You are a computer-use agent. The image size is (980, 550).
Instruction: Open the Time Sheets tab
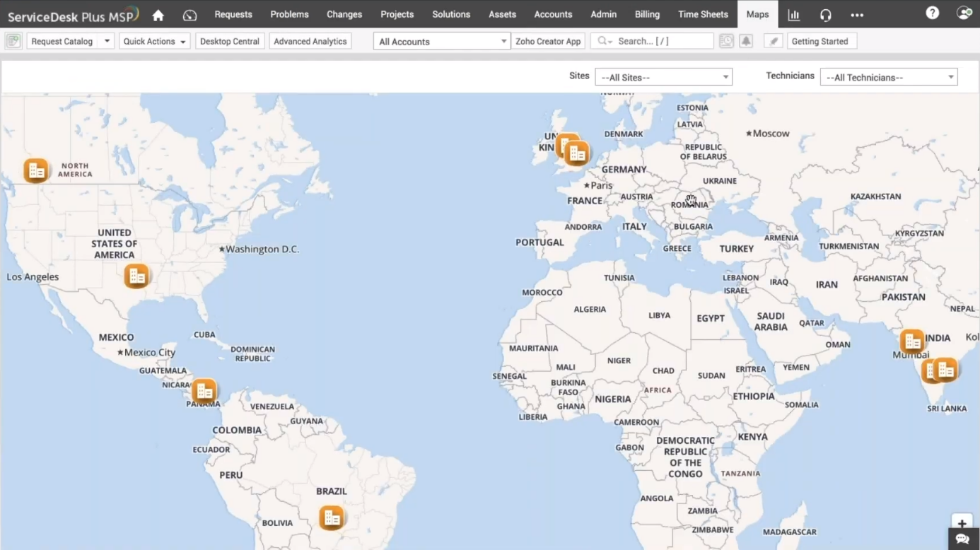pos(703,14)
